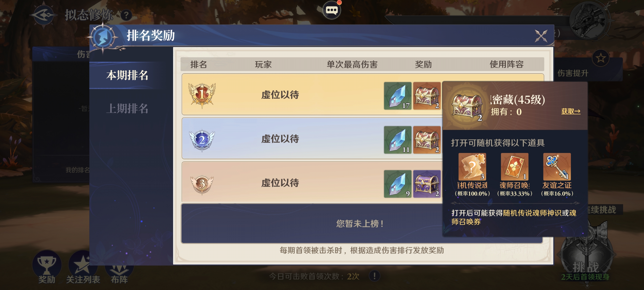Tap the exclamation info icon near 2次
Image resolution: width=644 pixels, height=290 pixels.
[x=374, y=276]
